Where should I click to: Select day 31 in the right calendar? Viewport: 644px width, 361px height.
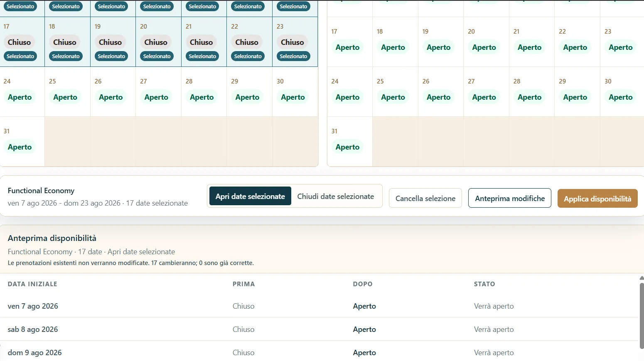pyautogui.click(x=350, y=142)
